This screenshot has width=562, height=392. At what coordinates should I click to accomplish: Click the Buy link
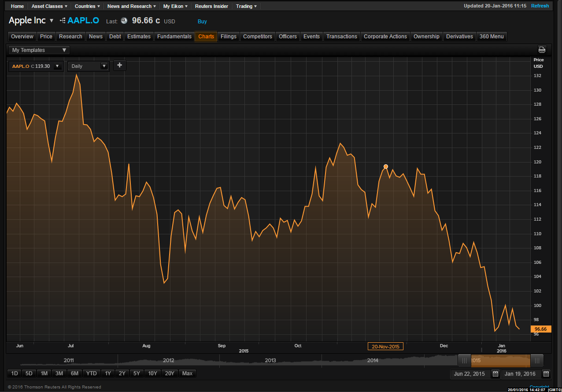(202, 22)
